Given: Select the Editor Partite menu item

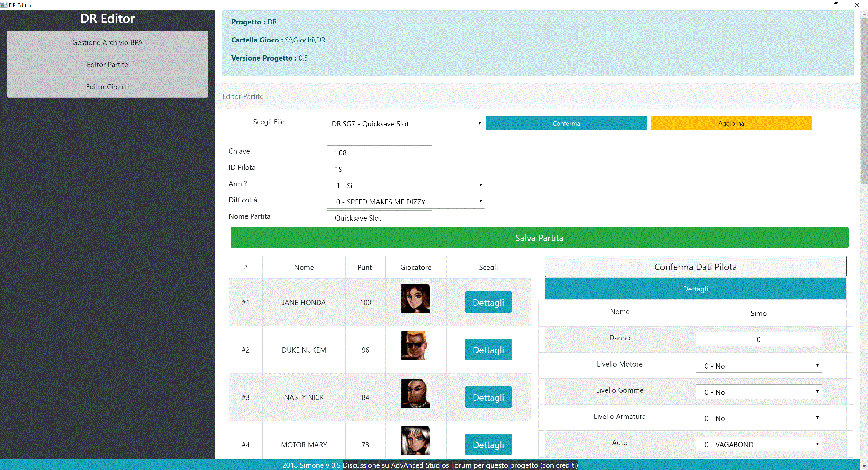Looking at the screenshot, I should tap(108, 64).
